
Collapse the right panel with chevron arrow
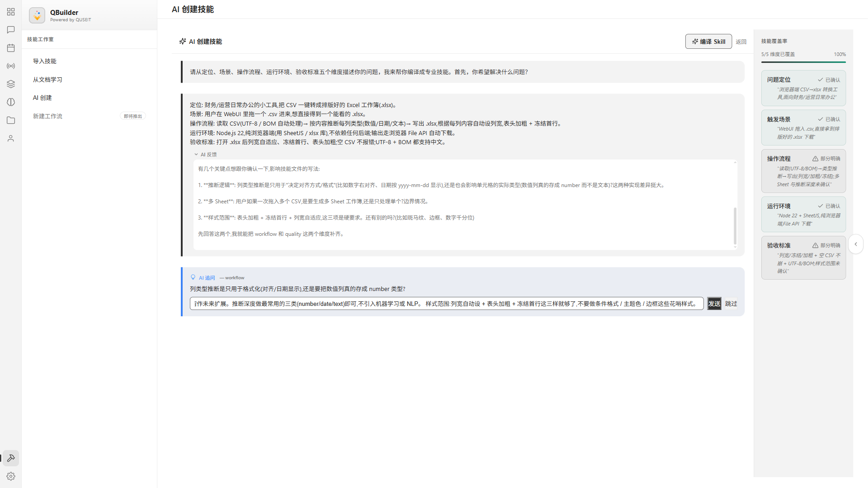[855, 244]
